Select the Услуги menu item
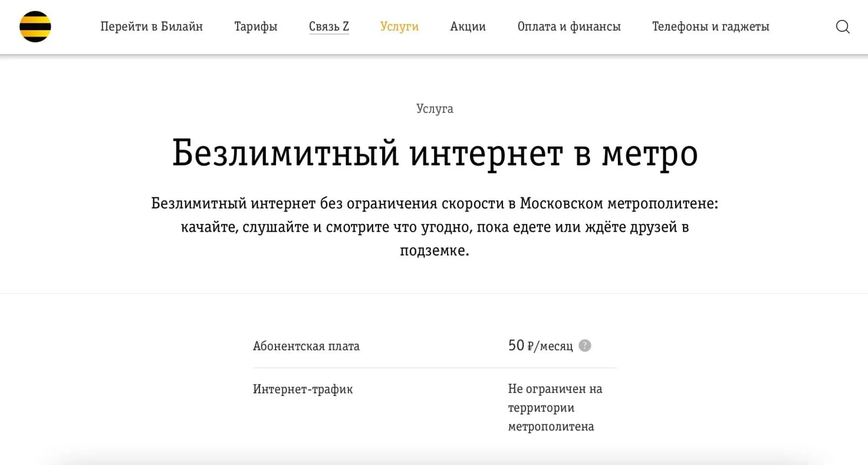This screenshot has height=465, width=868. click(399, 26)
